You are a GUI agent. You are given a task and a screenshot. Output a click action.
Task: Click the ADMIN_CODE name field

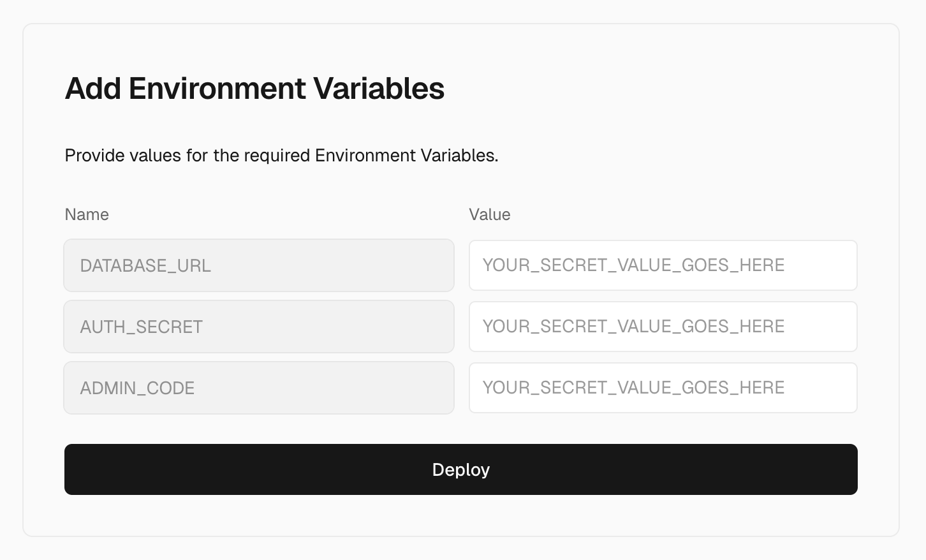pos(258,388)
